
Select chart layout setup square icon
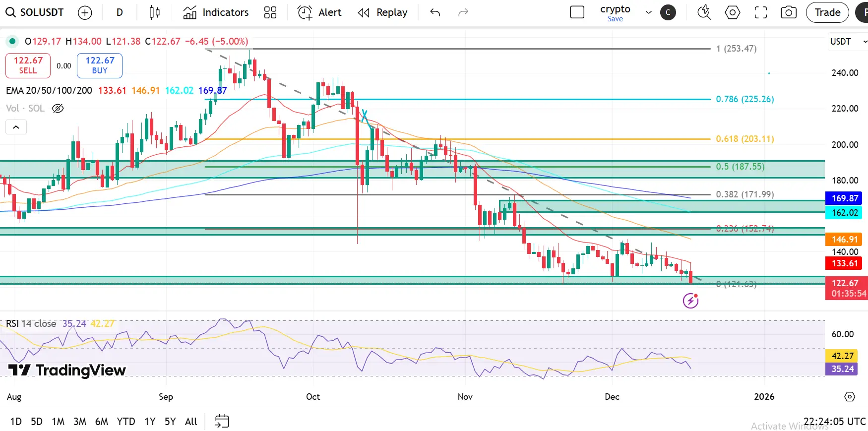(577, 12)
